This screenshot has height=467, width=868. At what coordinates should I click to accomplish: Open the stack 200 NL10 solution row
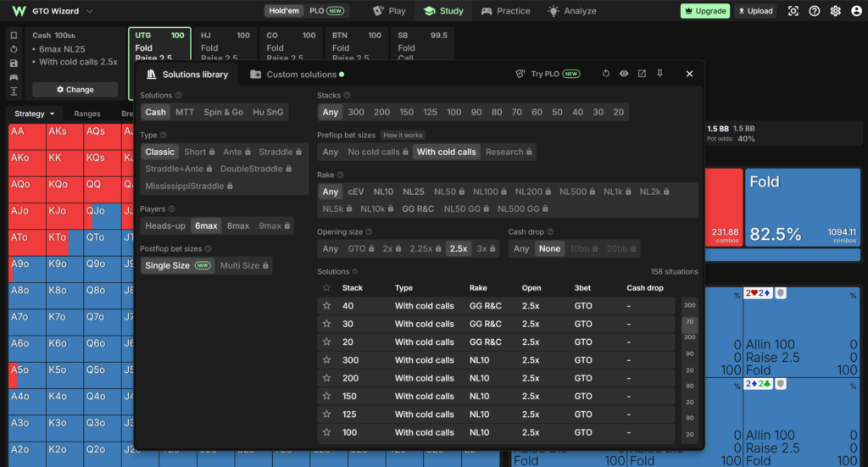coord(496,379)
